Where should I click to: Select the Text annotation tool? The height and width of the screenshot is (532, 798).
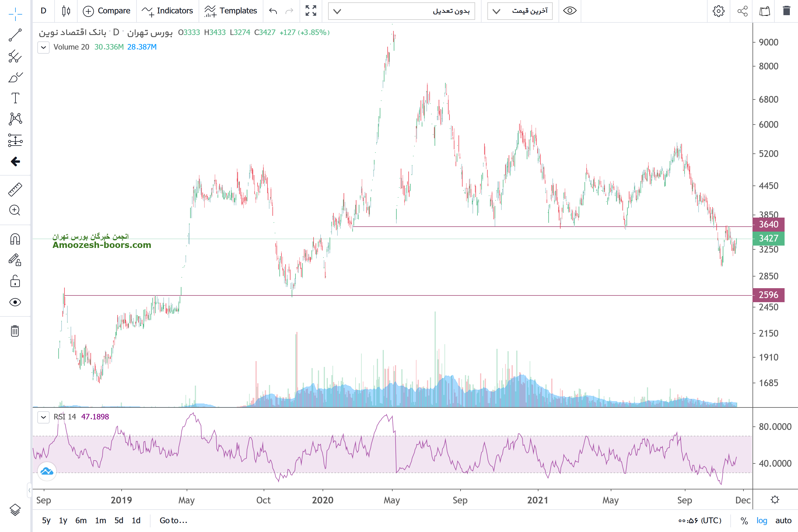click(15, 98)
